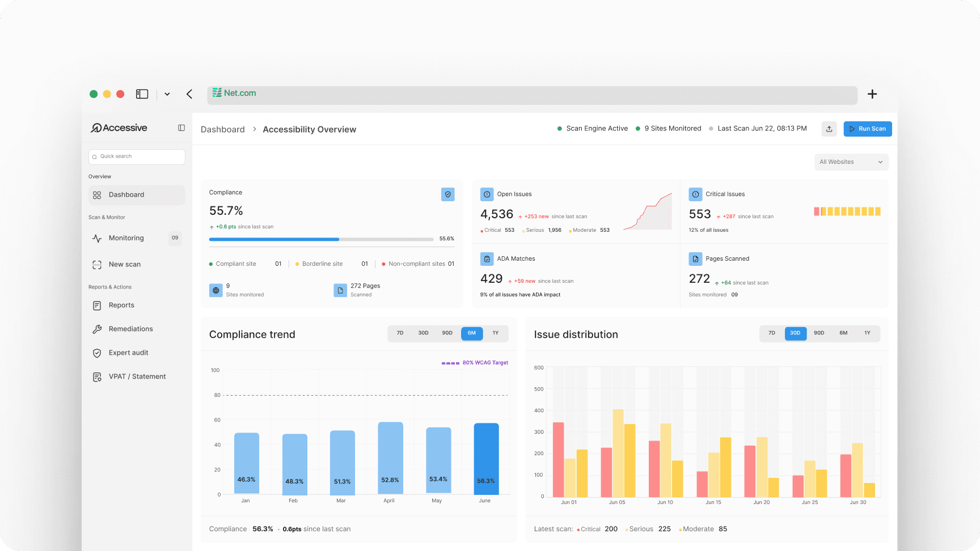Screen dimensions: 980x551
Task: Click the Monitoring 09 badge
Action: click(x=175, y=238)
